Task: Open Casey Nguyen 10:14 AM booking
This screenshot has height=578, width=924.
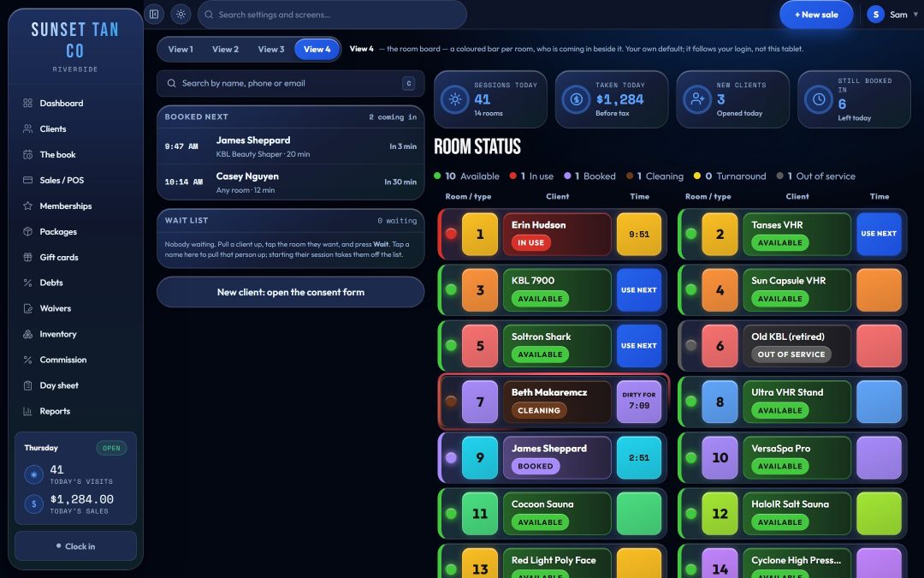Action: (x=291, y=182)
